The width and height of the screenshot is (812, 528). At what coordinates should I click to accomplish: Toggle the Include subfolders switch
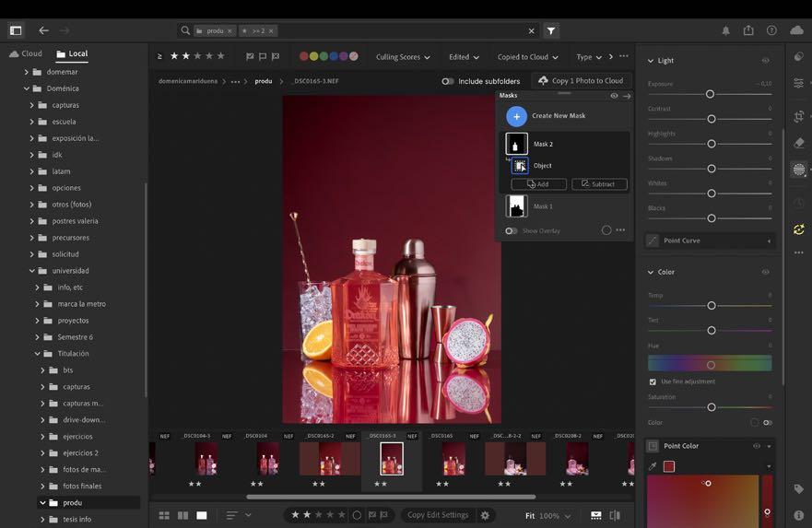click(x=448, y=81)
